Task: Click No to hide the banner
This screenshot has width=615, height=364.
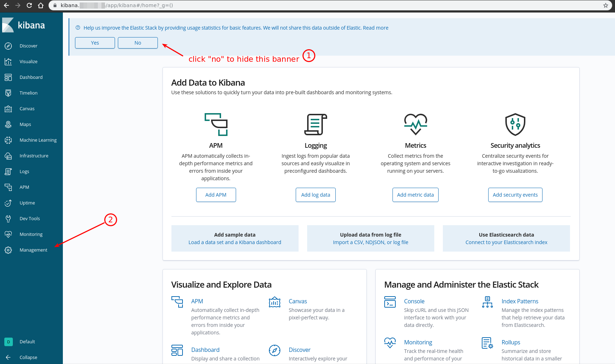Action: coord(138,43)
